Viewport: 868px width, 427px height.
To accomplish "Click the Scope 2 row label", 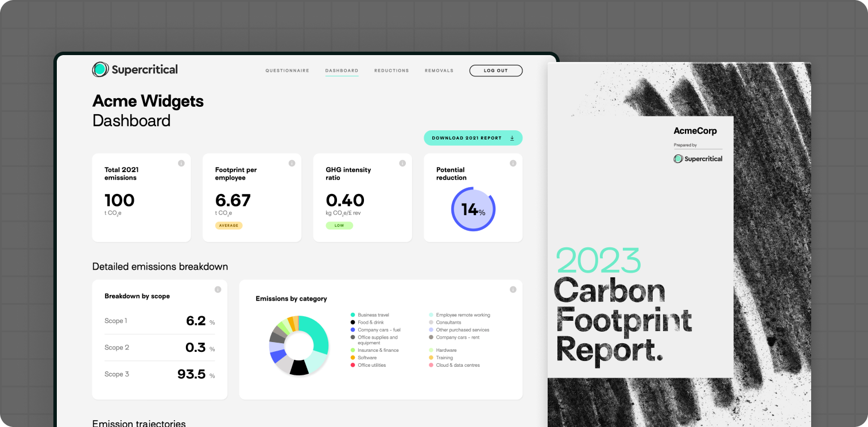I will 117,347.
